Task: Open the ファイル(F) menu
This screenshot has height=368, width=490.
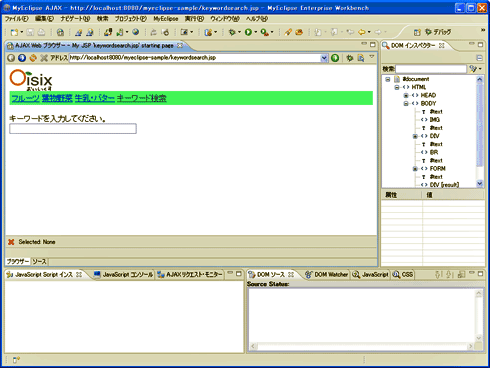Action: click(x=16, y=19)
